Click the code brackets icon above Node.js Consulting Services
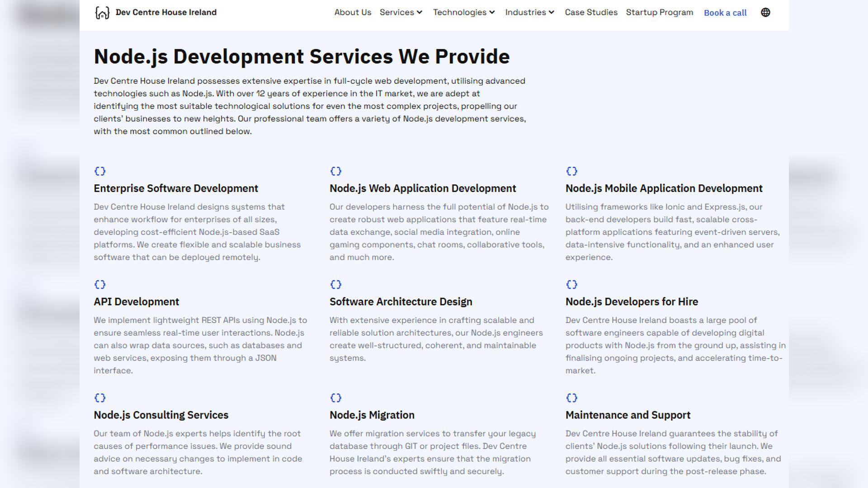The width and height of the screenshot is (868, 488). click(x=100, y=398)
